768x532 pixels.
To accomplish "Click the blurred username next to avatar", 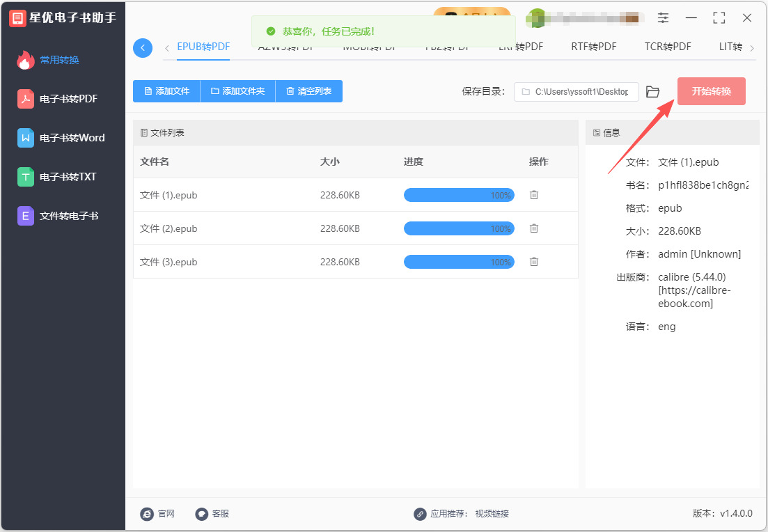I will 595,19.
